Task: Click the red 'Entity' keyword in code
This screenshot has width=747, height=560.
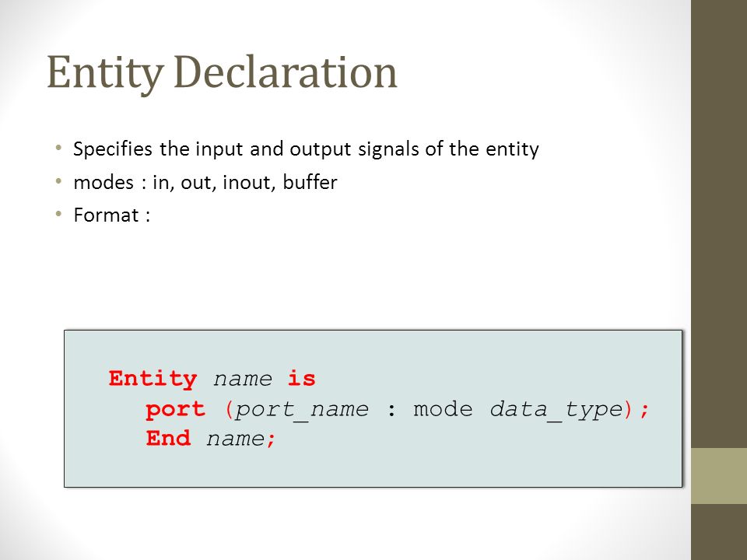Action: click(x=153, y=380)
